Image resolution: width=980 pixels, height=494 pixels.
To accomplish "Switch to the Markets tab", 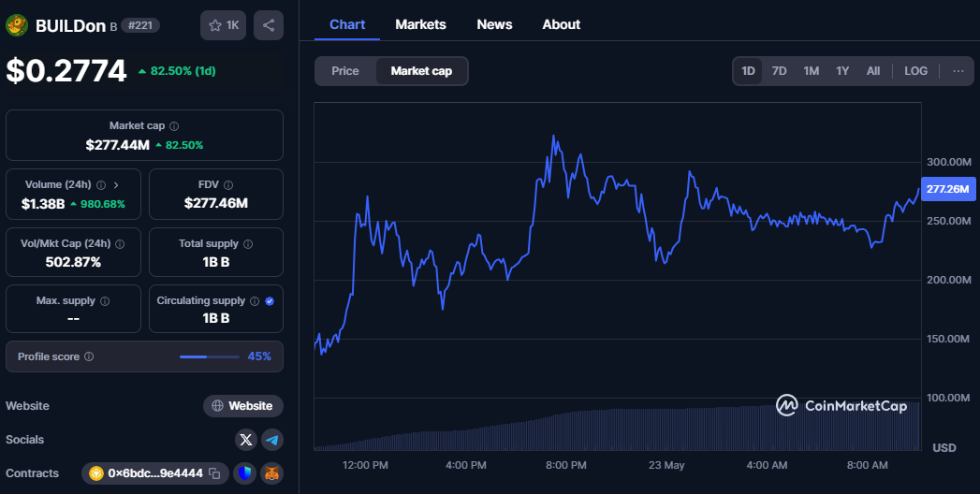I will click(x=420, y=24).
